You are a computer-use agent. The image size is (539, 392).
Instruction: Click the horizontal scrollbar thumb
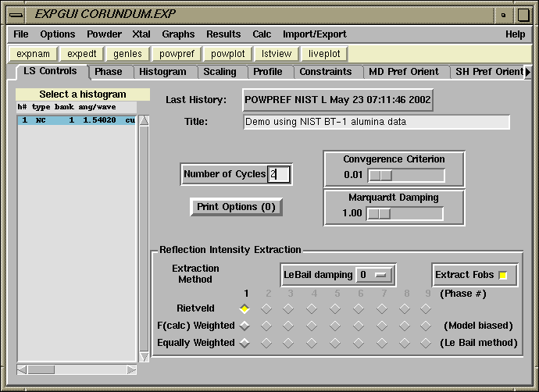point(41,369)
